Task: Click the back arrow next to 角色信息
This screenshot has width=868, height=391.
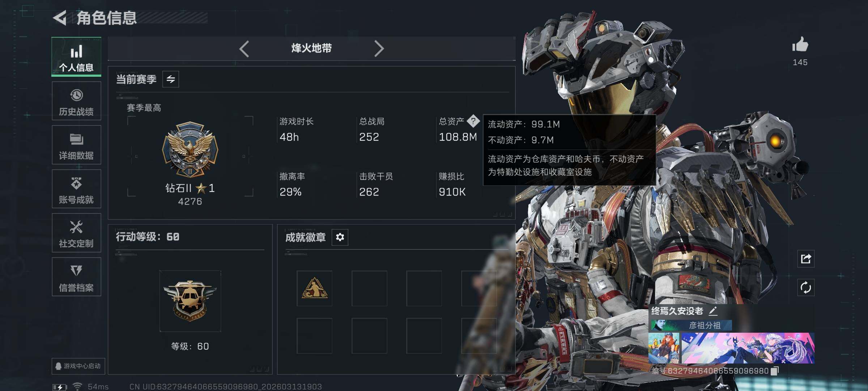Action: 60,18
